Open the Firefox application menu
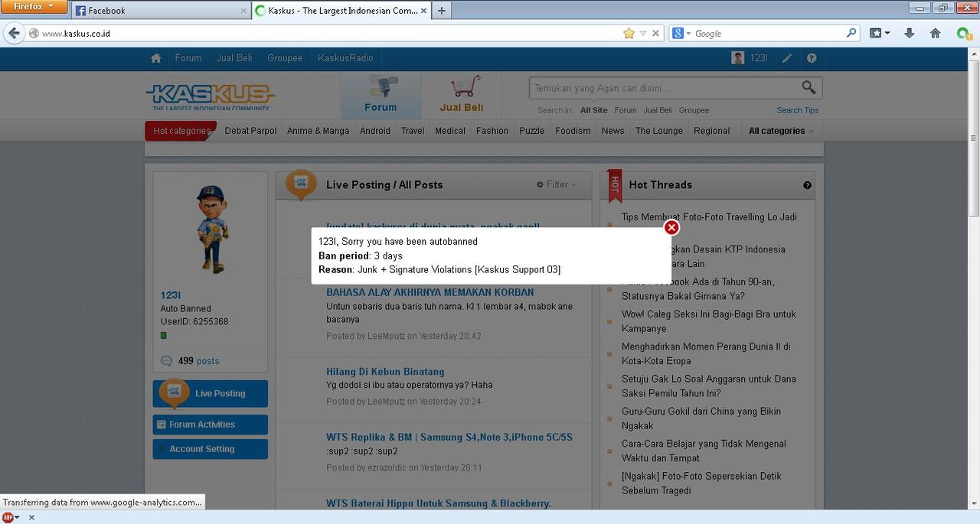980x524 pixels. click(x=34, y=7)
